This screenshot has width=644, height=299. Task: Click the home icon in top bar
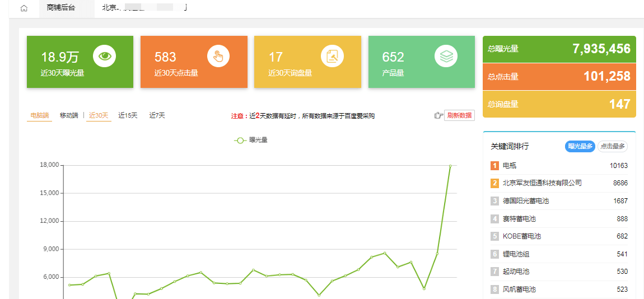pos(24,8)
